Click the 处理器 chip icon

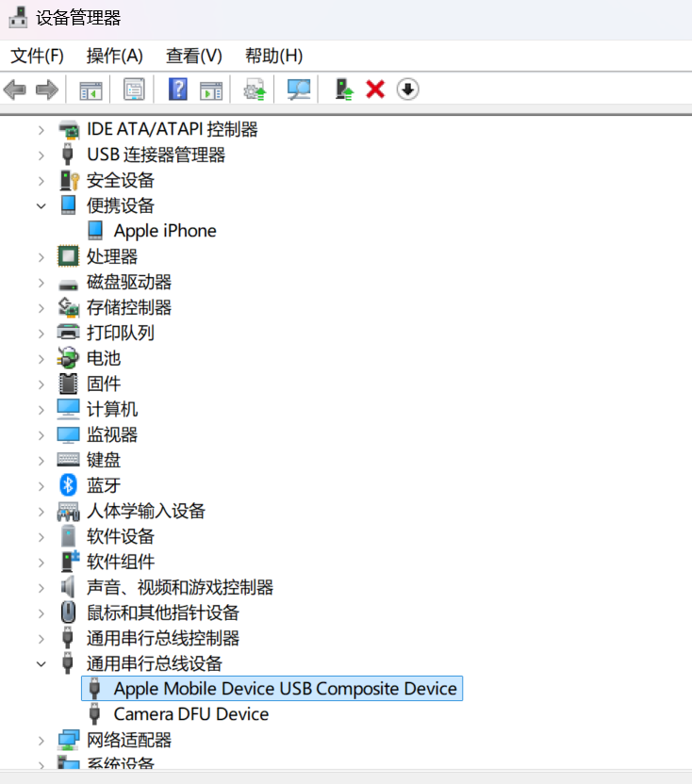pyautogui.click(x=68, y=256)
